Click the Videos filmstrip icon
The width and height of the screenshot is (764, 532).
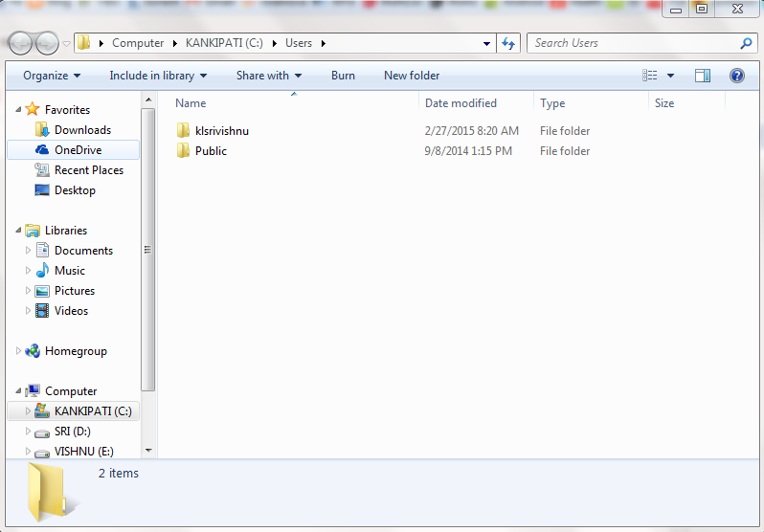pyautogui.click(x=42, y=310)
